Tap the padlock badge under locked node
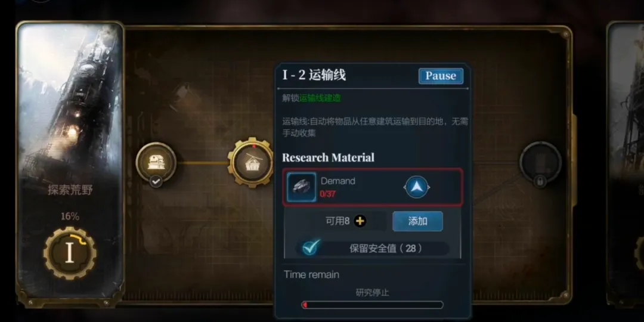Screen dimensions: 644x322 [540, 181]
